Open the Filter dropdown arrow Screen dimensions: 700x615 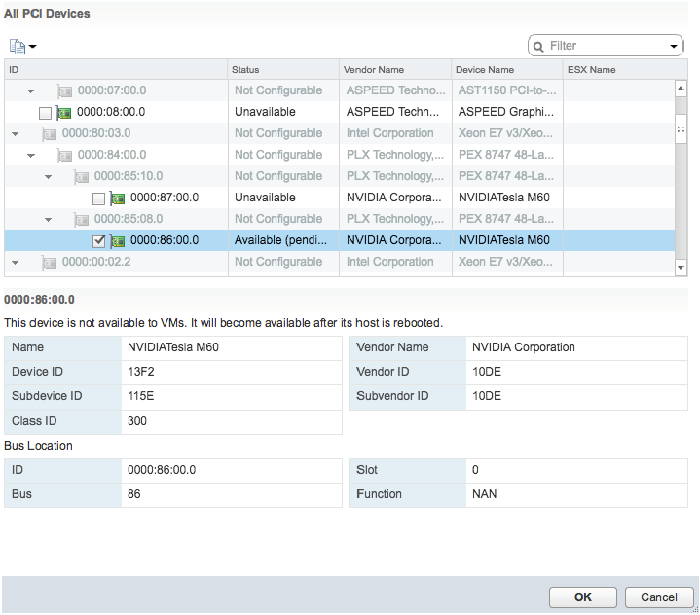pos(673,47)
